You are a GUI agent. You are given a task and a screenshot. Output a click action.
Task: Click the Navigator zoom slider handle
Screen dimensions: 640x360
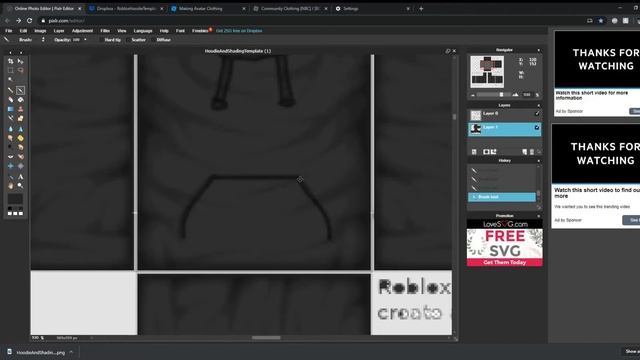tap(502, 95)
